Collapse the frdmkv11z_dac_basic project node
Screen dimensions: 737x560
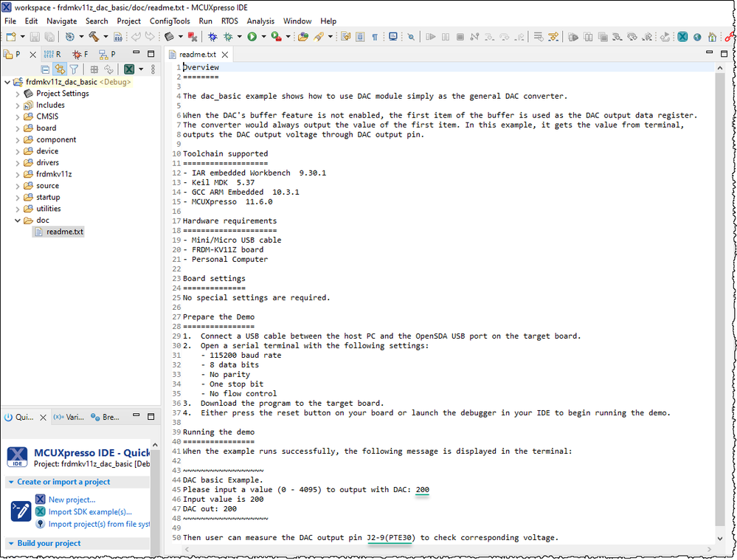[7, 82]
